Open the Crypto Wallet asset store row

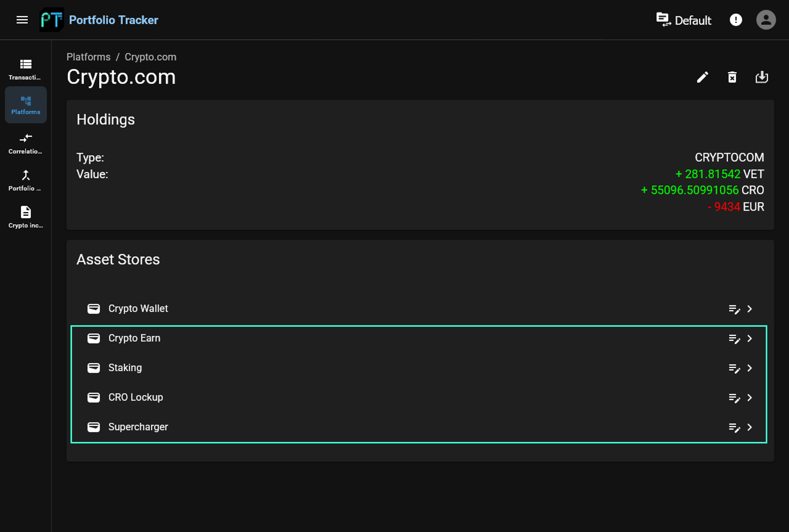pyautogui.click(x=420, y=309)
